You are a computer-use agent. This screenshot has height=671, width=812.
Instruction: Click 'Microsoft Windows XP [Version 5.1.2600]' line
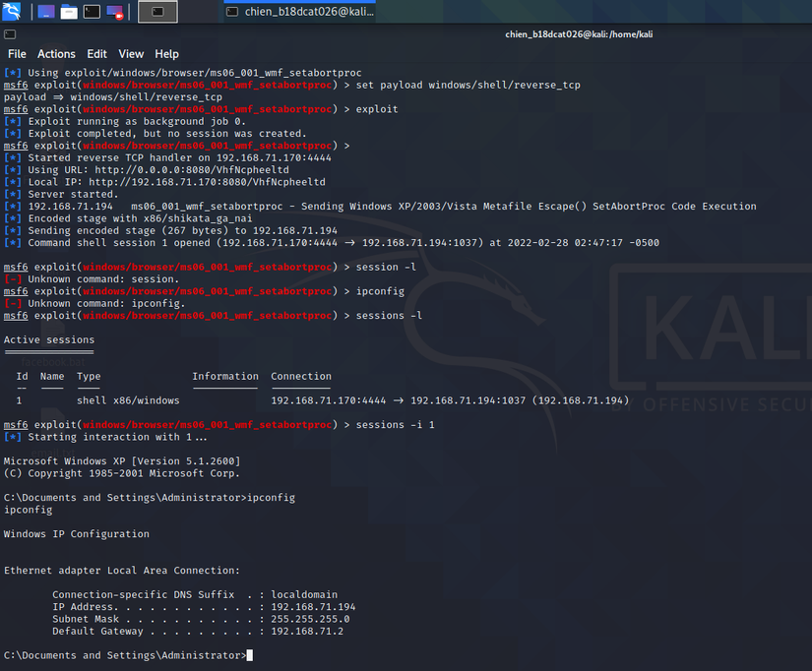[x=122, y=460]
